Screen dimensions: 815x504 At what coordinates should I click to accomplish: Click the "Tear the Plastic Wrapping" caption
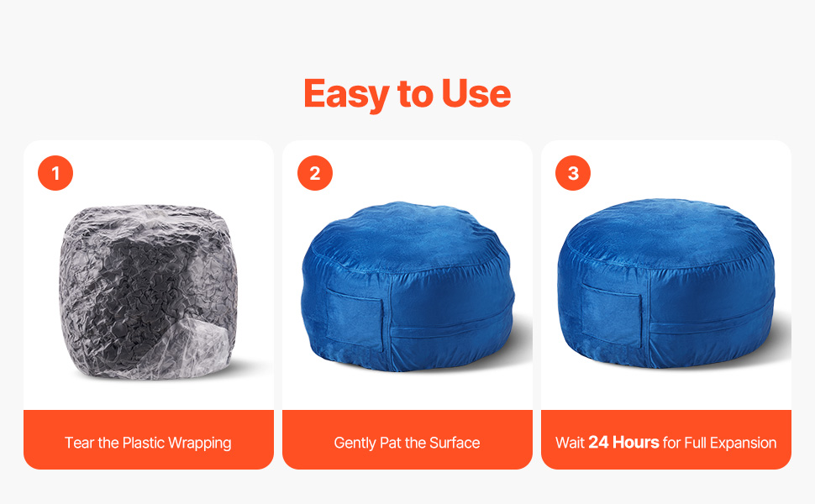148,443
